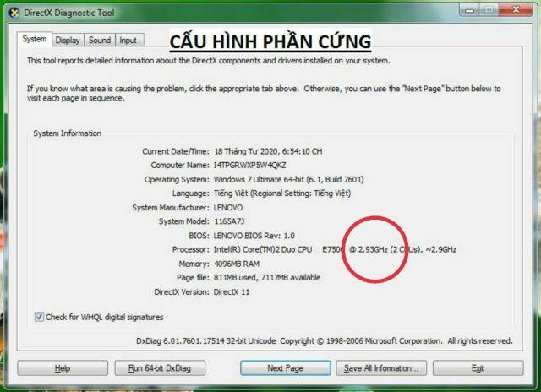
Task: Click LENOVO BIOS Rev: 1.0 text
Action: pos(254,236)
